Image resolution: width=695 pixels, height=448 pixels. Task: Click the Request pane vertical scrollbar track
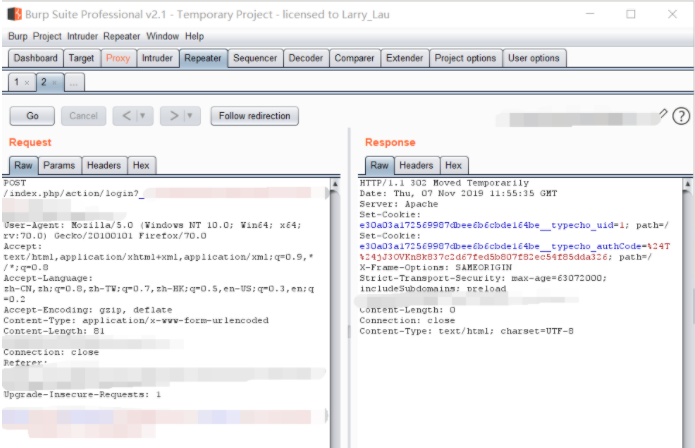(x=336, y=319)
